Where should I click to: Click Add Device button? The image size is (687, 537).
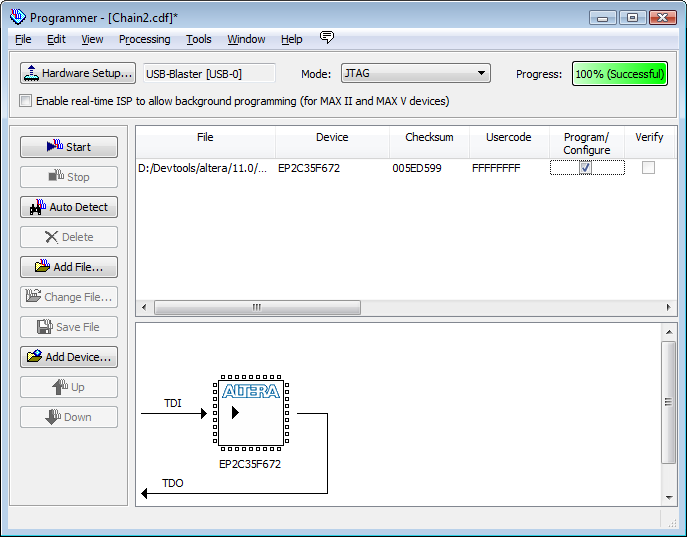click(68, 357)
